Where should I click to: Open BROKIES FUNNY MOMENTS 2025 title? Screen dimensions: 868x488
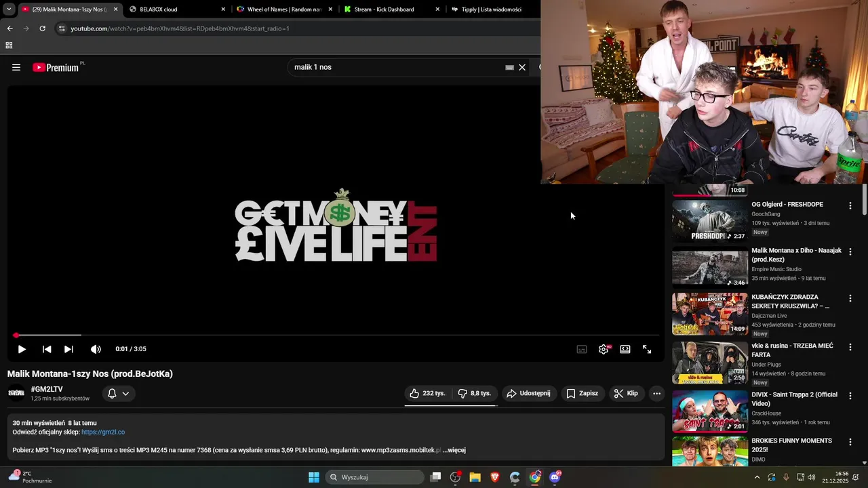[x=791, y=445]
